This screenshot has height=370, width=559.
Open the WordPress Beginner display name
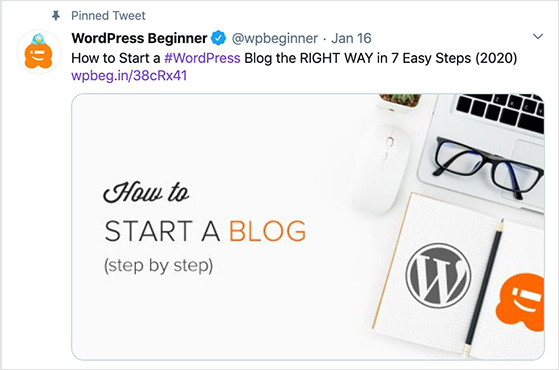(x=139, y=38)
